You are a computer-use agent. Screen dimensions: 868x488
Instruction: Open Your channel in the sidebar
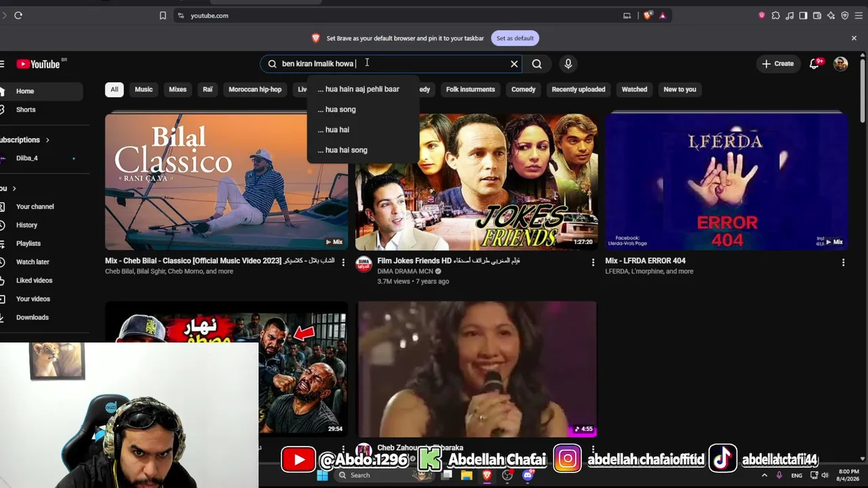pyautogui.click(x=41, y=207)
